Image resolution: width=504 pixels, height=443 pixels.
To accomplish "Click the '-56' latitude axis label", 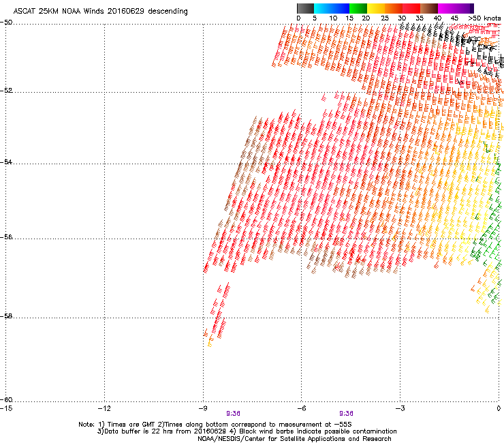I will tap(6, 237).
